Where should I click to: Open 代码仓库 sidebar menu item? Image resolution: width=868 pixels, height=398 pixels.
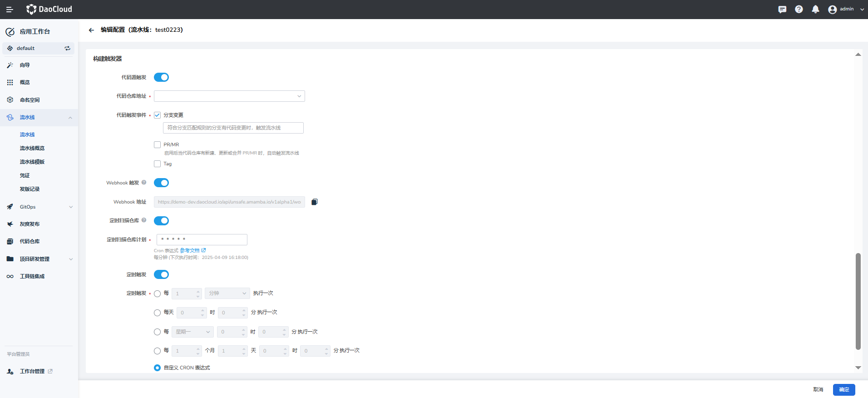tap(30, 242)
